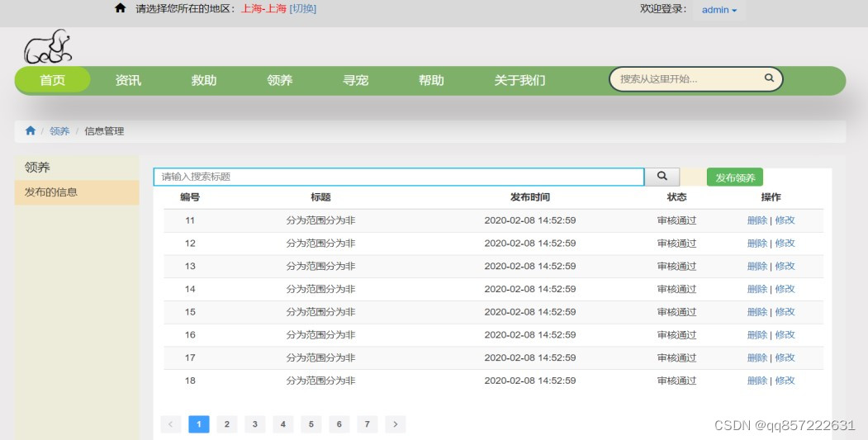Go to next page arrow in pagination
Image resolution: width=868 pixels, height=440 pixels.
click(x=396, y=424)
